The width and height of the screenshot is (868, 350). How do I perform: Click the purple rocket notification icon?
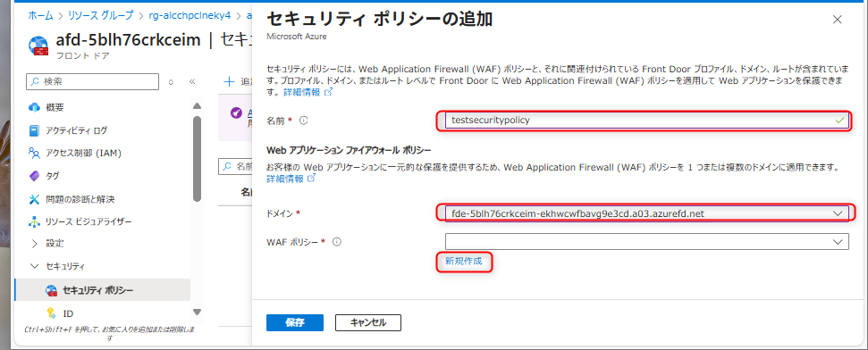point(235,112)
